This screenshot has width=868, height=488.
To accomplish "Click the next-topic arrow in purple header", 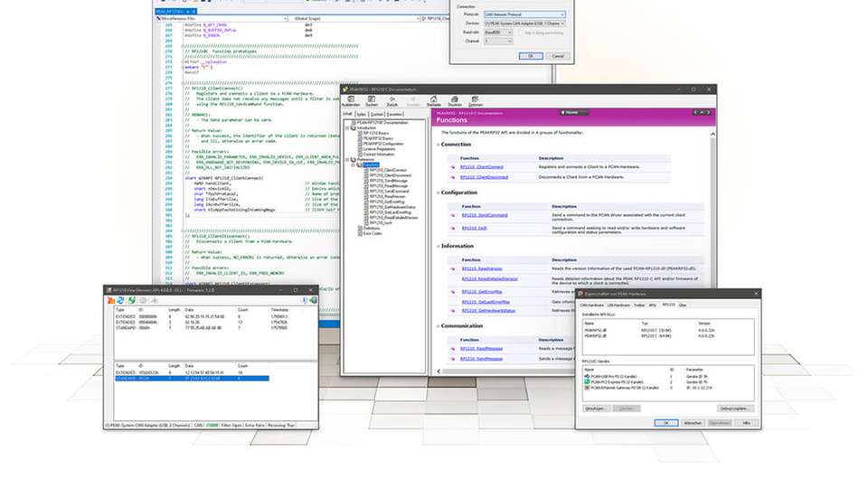I will pyautogui.click(x=709, y=112).
